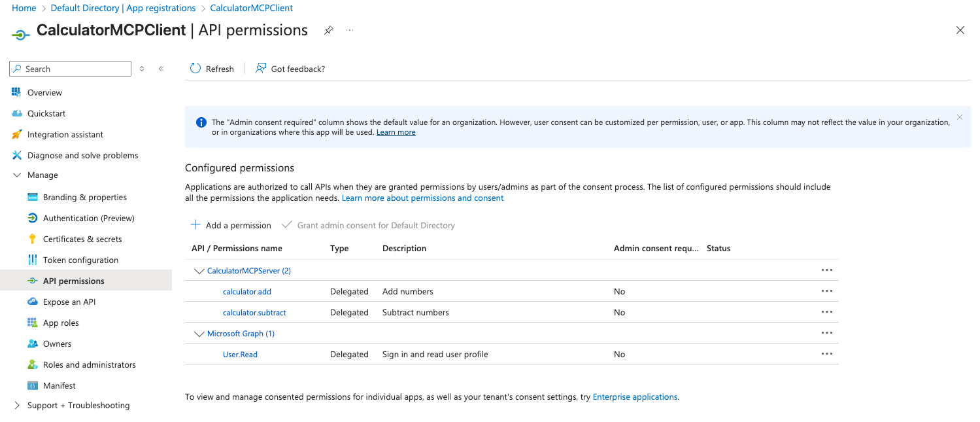Open Integration assistant rocket icon

pos(17,134)
